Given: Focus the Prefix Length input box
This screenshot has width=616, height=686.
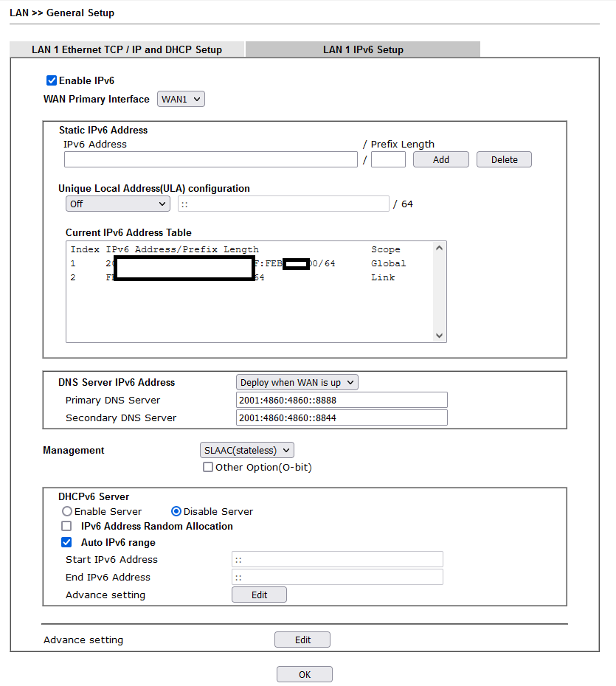Looking at the screenshot, I should coord(388,159).
